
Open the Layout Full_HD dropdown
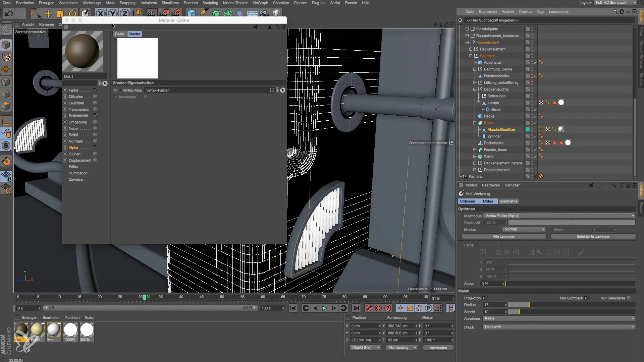click(615, 3)
